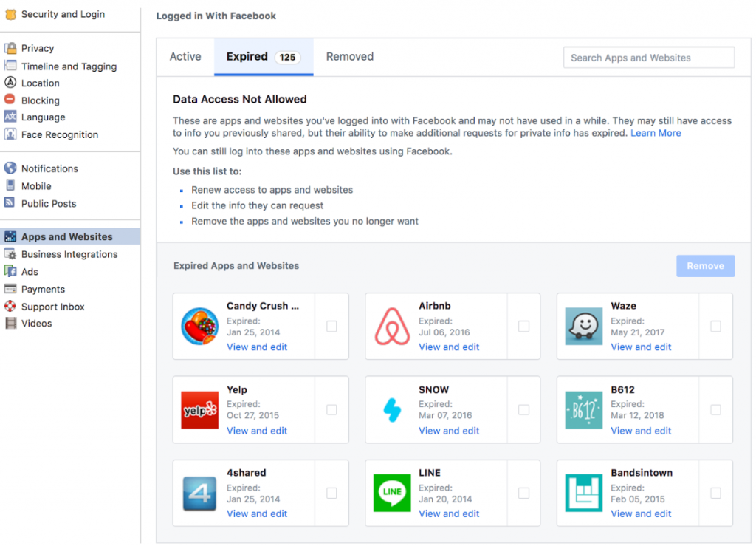756x546 pixels.
Task: Switch to the Active tab
Action: pos(185,56)
